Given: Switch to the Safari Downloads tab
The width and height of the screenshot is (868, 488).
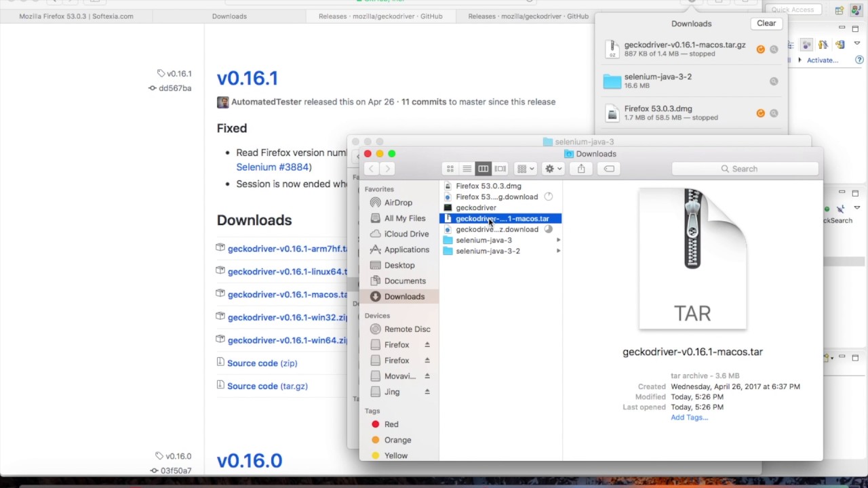Looking at the screenshot, I should [x=229, y=16].
